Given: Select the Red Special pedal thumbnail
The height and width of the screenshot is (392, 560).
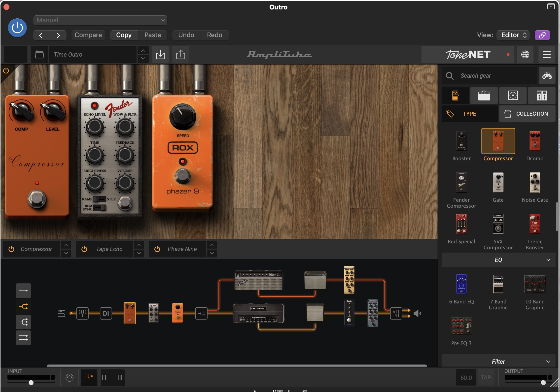Looking at the screenshot, I should pos(461,224).
